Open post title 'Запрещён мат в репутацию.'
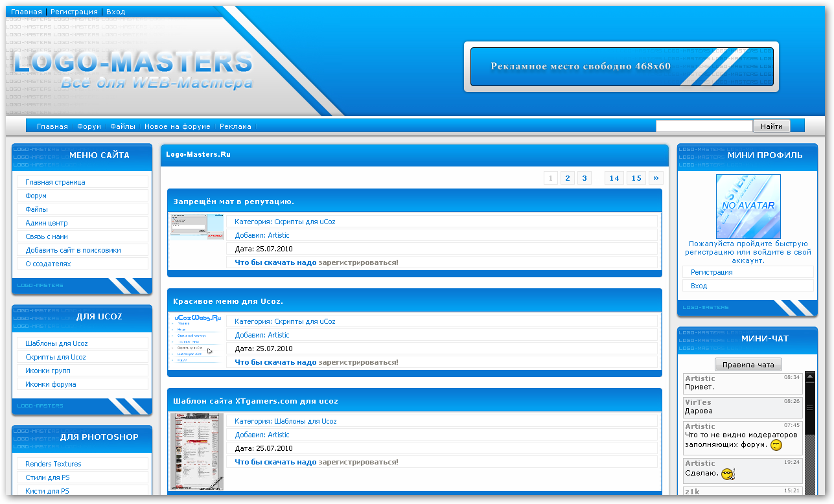Viewport: 834px width, 504px height. click(x=233, y=201)
